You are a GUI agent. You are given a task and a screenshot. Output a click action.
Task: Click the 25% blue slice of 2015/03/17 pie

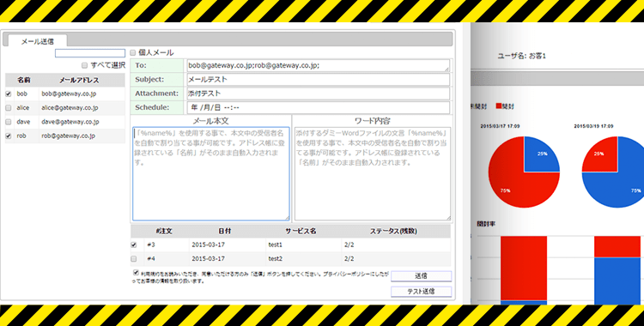point(541,154)
